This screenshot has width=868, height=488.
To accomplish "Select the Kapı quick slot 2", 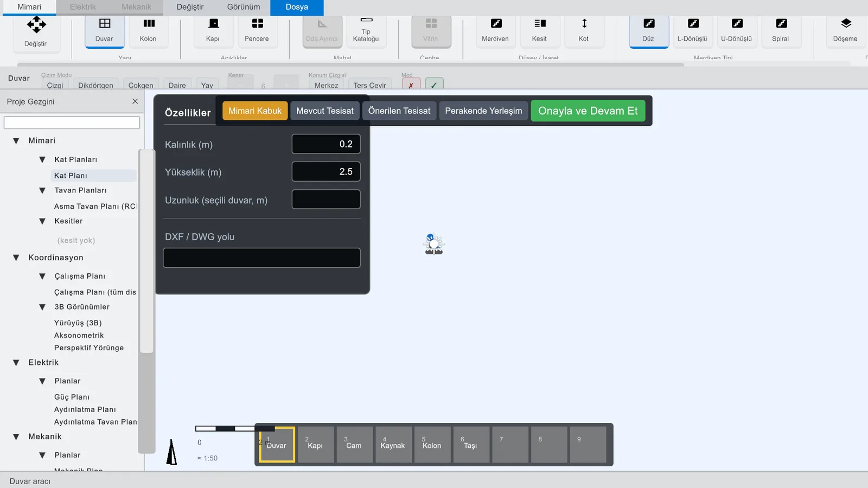I will point(316,445).
